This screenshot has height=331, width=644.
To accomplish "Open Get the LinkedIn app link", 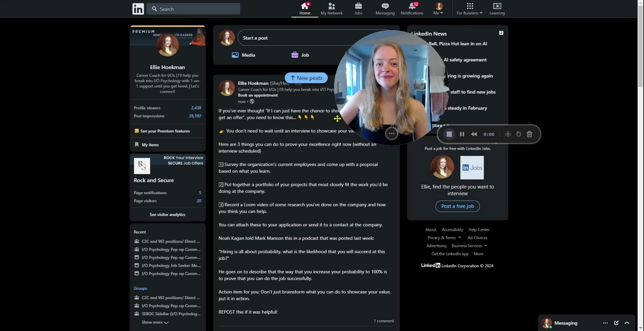I will pyautogui.click(x=450, y=254).
